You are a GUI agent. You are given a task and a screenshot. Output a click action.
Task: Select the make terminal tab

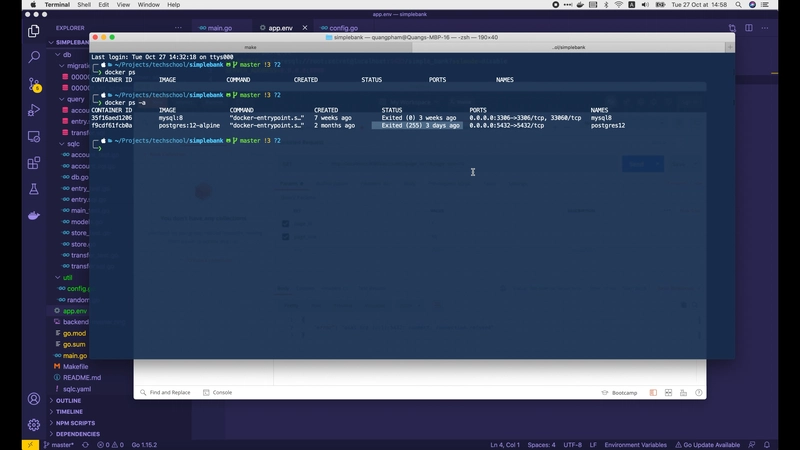251,47
